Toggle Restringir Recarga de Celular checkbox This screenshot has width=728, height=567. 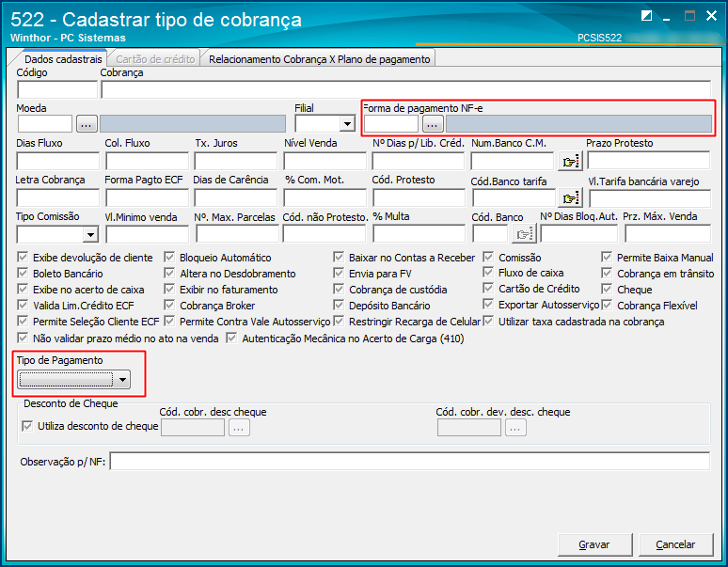(339, 321)
